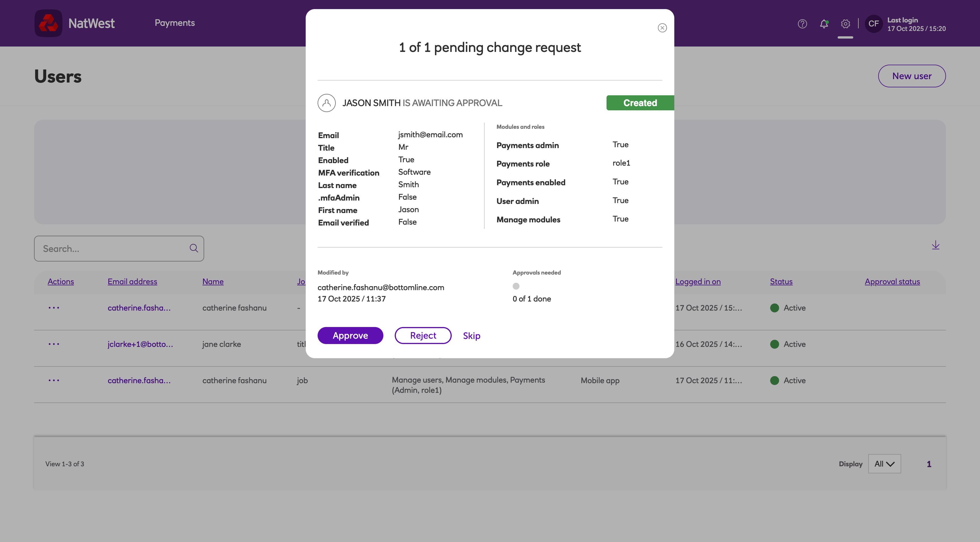The width and height of the screenshot is (980, 542).
Task: Open the notifications bell icon
Action: tap(824, 24)
